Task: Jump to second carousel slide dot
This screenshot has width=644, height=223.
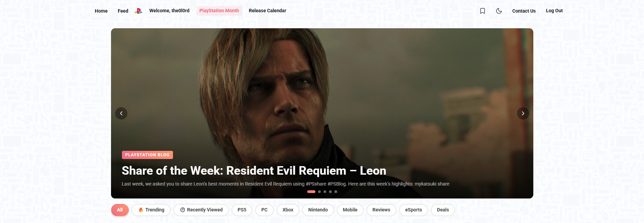Action: (x=319, y=192)
